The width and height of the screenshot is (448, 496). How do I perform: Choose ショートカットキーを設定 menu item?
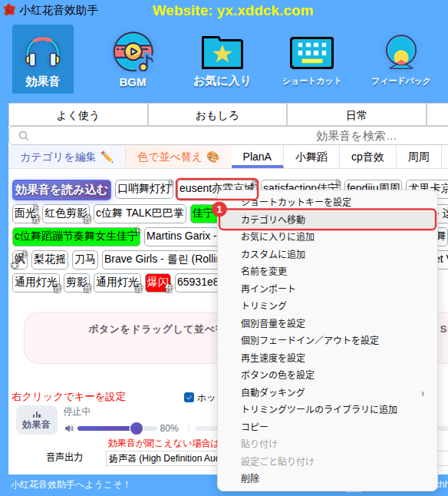click(x=328, y=202)
